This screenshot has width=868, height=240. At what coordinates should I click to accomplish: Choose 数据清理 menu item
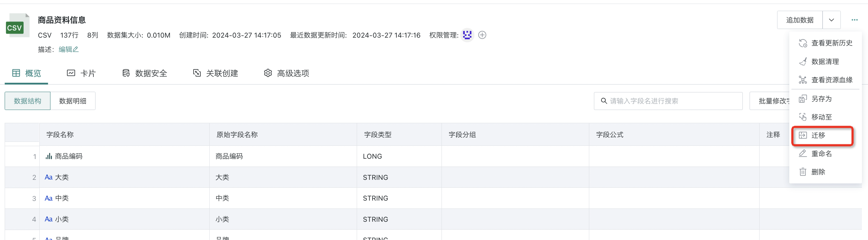pyautogui.click(x=825, y=62)
